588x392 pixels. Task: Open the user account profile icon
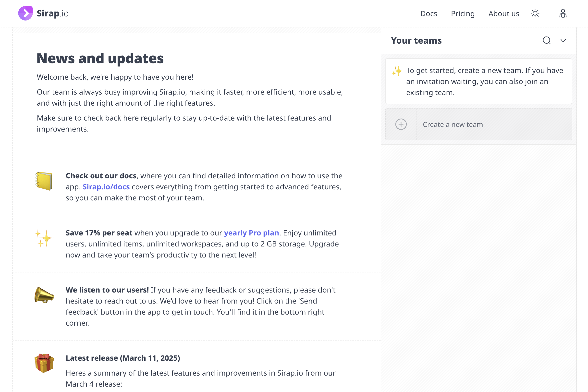563,13
